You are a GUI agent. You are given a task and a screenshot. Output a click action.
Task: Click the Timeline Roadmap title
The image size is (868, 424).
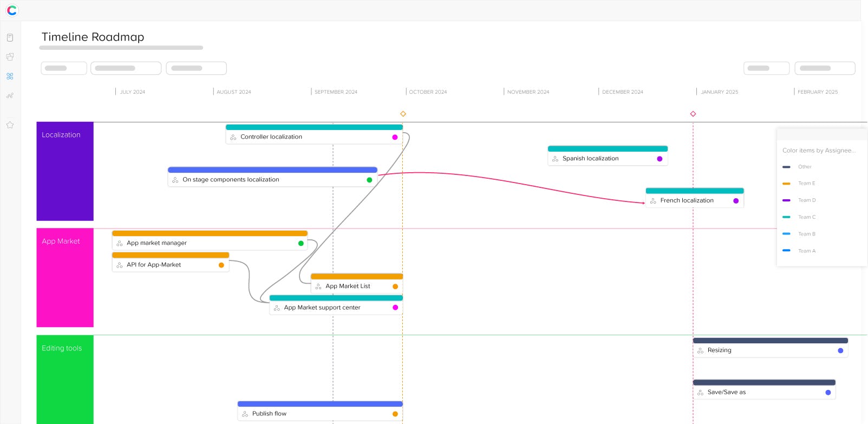[93, 37]
